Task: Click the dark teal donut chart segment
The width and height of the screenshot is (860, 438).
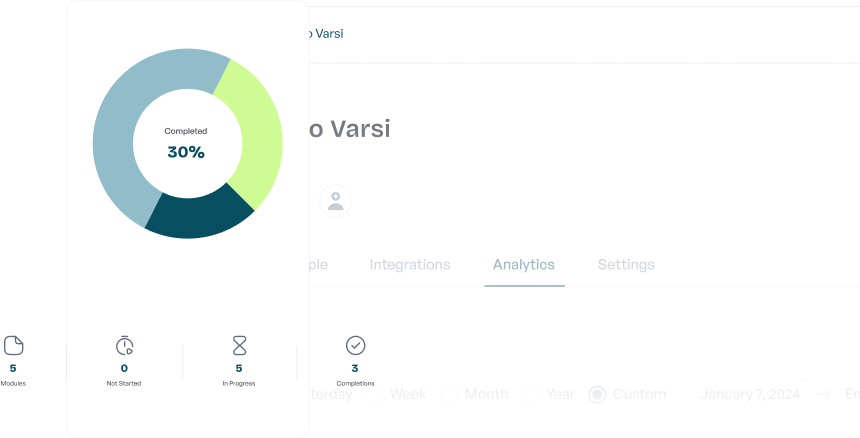Action: [198, 214]
